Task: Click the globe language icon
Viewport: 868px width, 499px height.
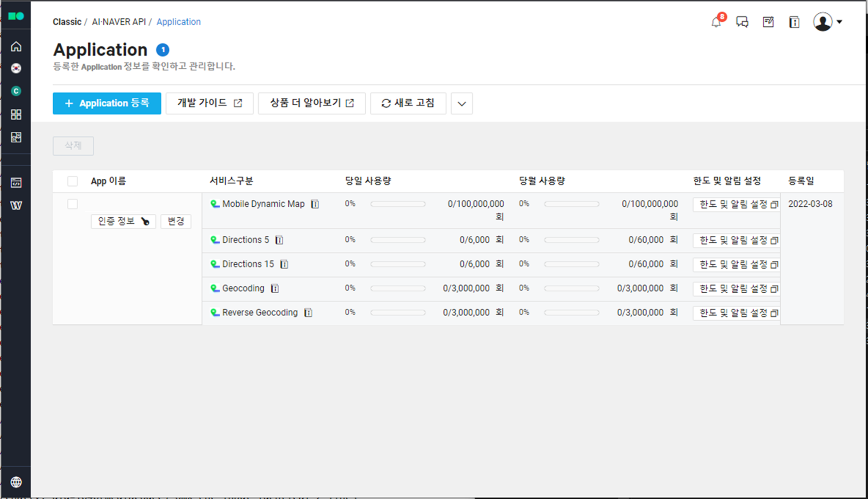Action: [x=16, y=482]
